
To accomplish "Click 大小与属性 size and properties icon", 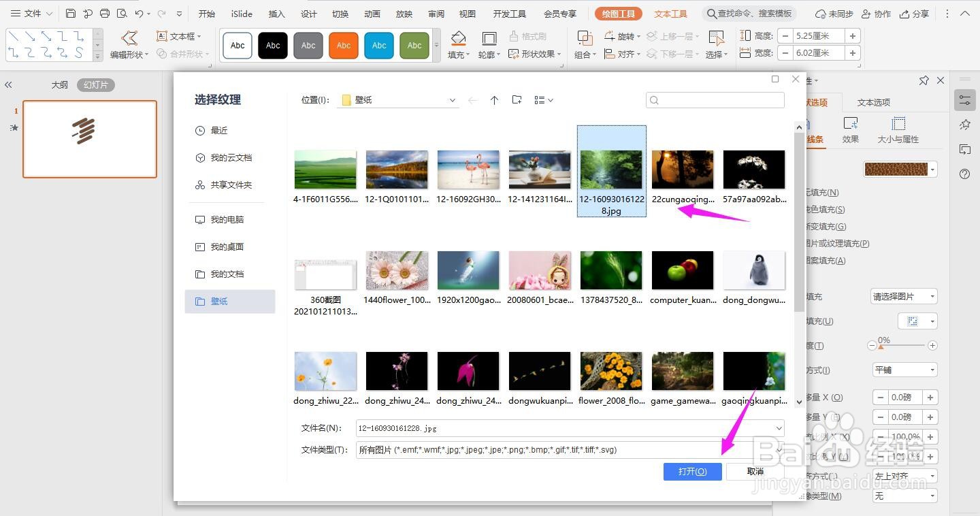I will [898, 123].
